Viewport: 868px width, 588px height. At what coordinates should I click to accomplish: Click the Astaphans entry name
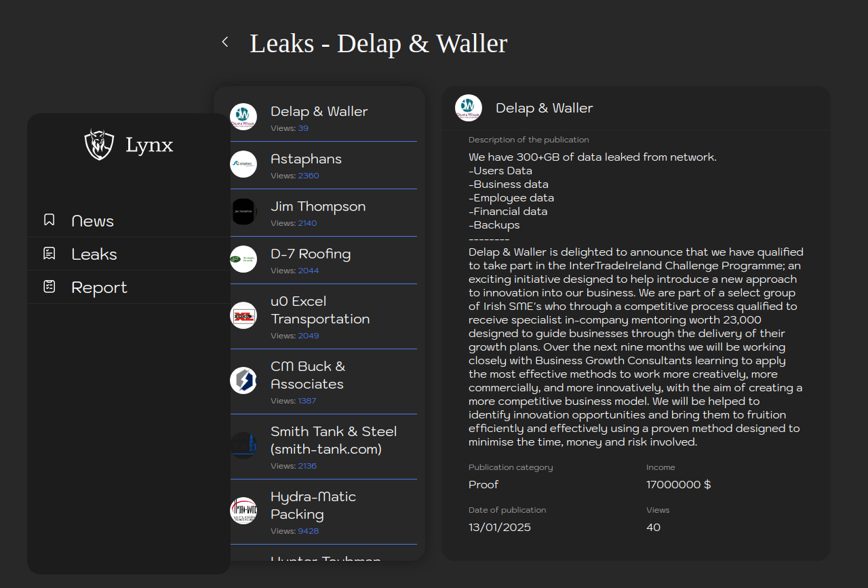[306, 159]
